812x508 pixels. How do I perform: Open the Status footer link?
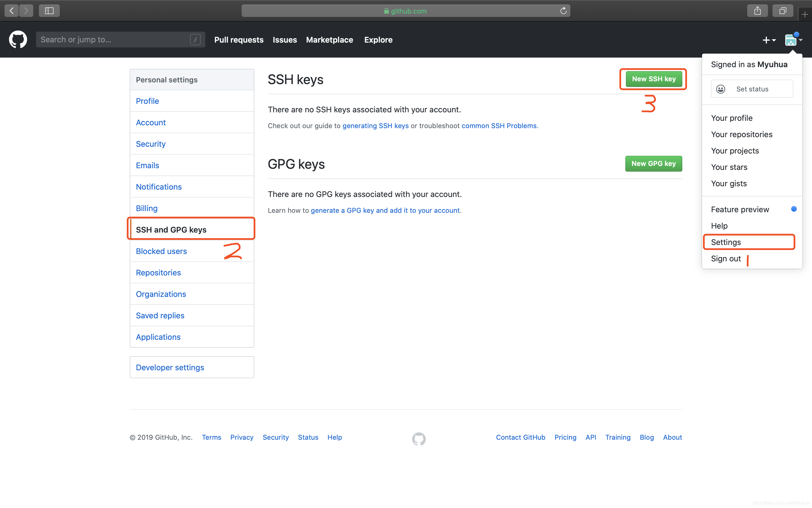point(308,437)
